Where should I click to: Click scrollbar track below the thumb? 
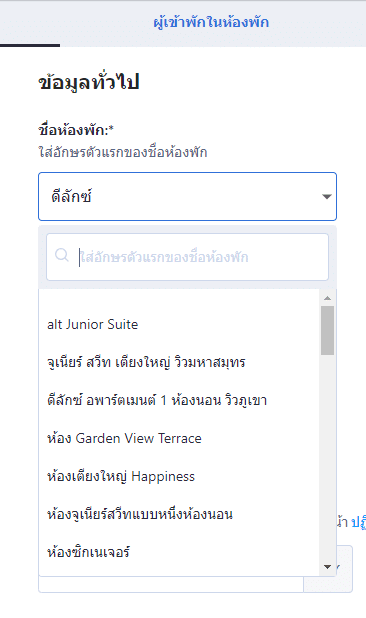327,457
